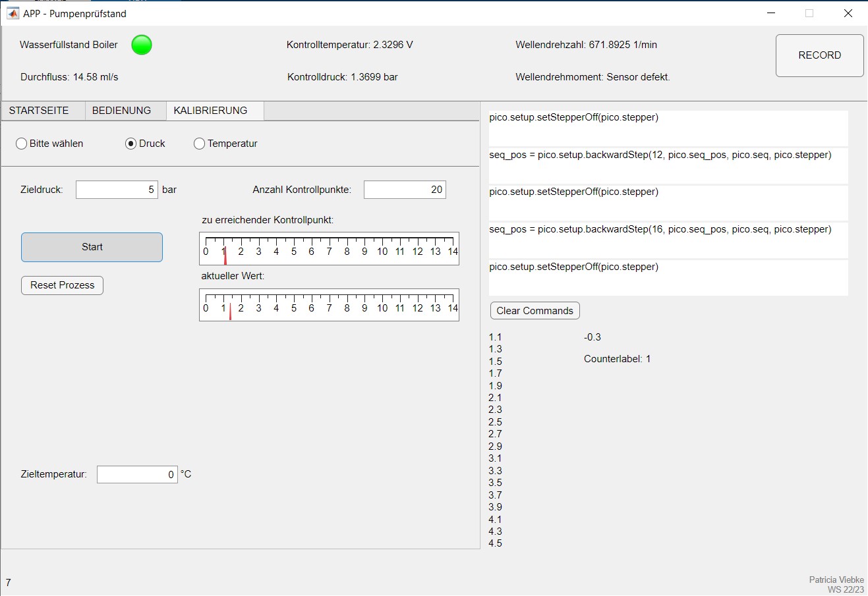Image resolution: width=868 pixels, height=596 pixels.
Task: Click the Reset Prozess button
Action: 63,285
